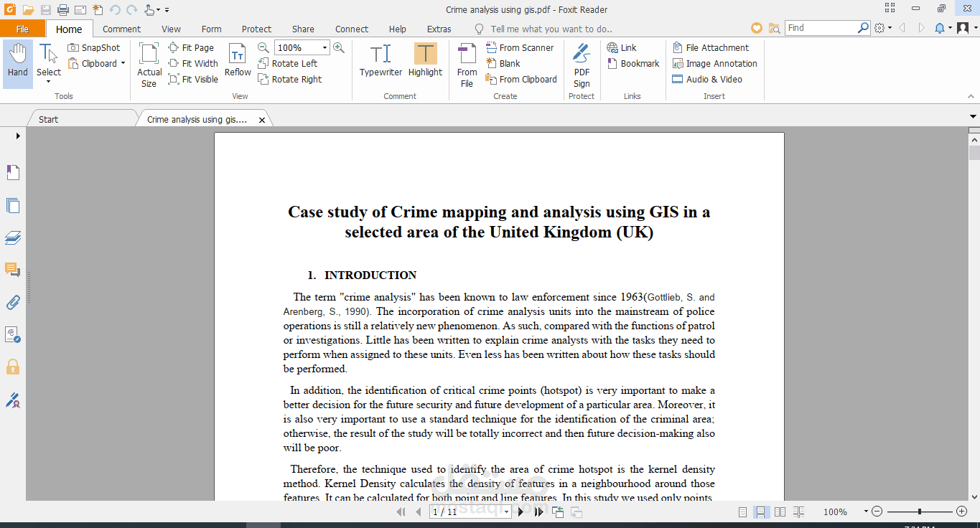Expand the left navigation panel arrow
The height and width of the screenshot is (528, 980).
coord(18,136)
